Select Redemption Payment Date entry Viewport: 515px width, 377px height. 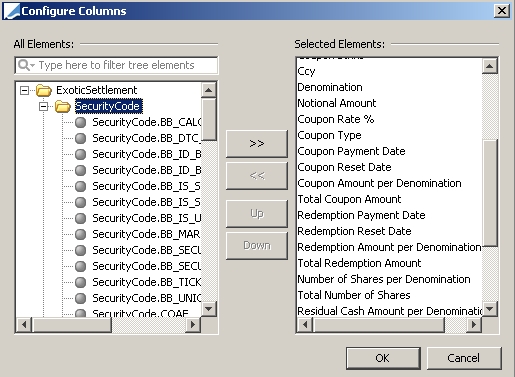tap(361, 215)
